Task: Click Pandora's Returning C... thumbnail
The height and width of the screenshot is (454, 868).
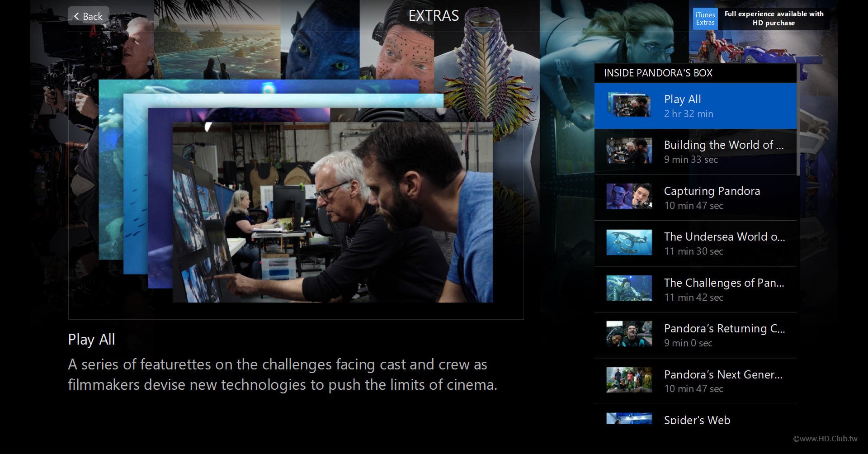Action: click(x=629, y=334)
